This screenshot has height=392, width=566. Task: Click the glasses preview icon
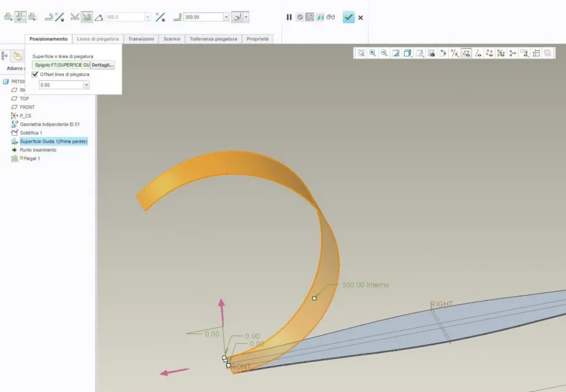pyautogui.click(x=331, y=17)
